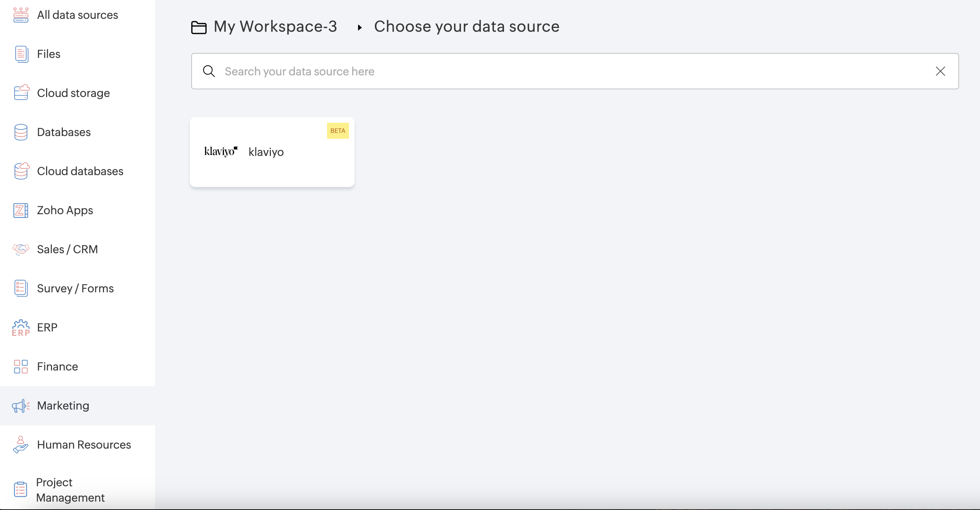The image size is (980, 510).
Task: Click the magnifying glass search icon
Action: [x=209, y=71]
